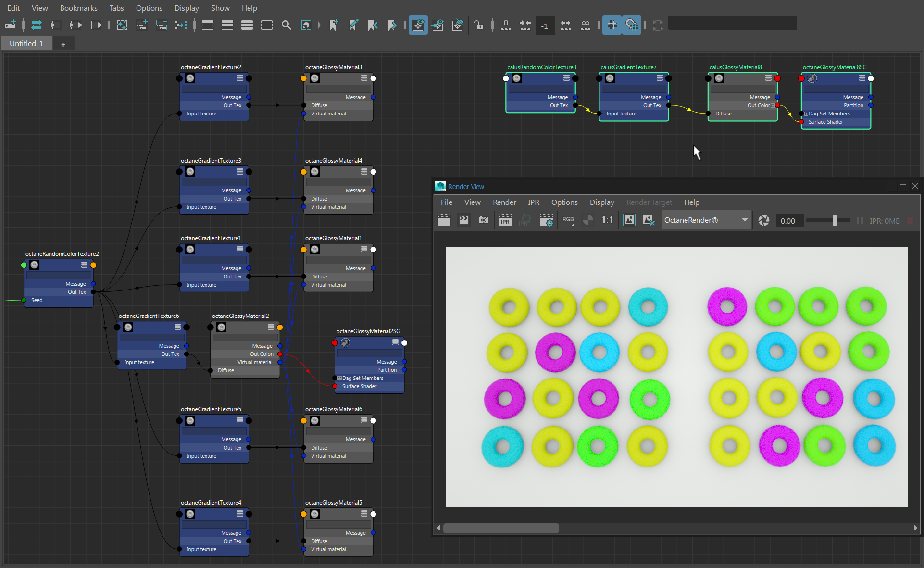924x568 pixels.
Task: Add new tab with plus button
Action: pos(63,44)
